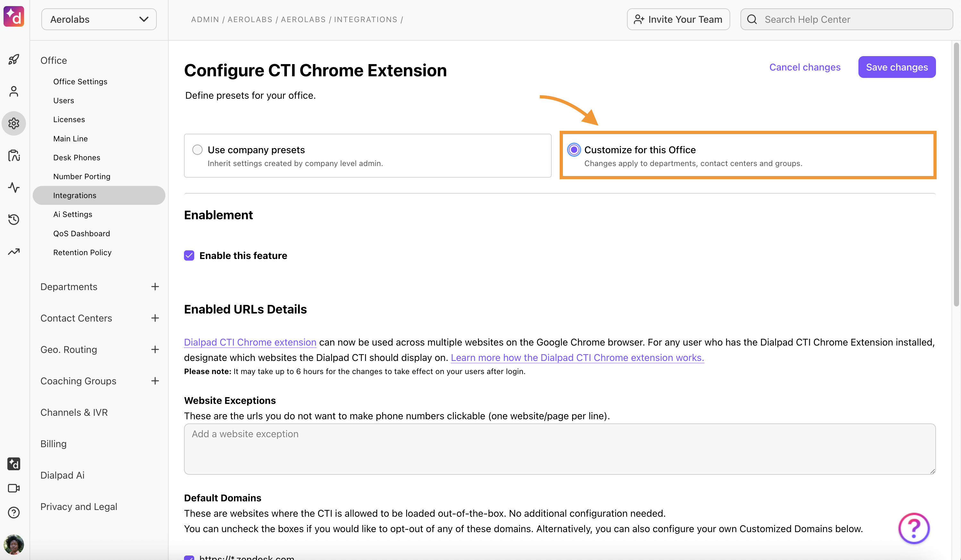961x560 pixels.
Task: Open Licenses in sidebar
Action: pos(69,119)
